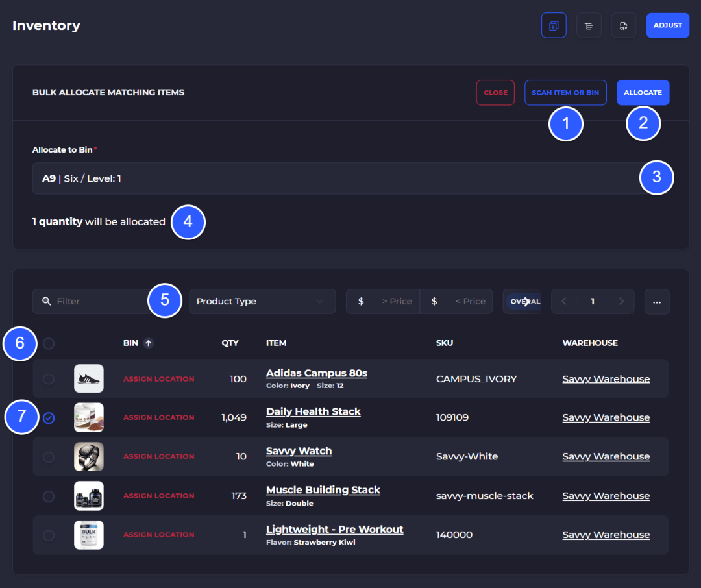Click the QTY column header
701x588 pixels.
tap(230, 343)
